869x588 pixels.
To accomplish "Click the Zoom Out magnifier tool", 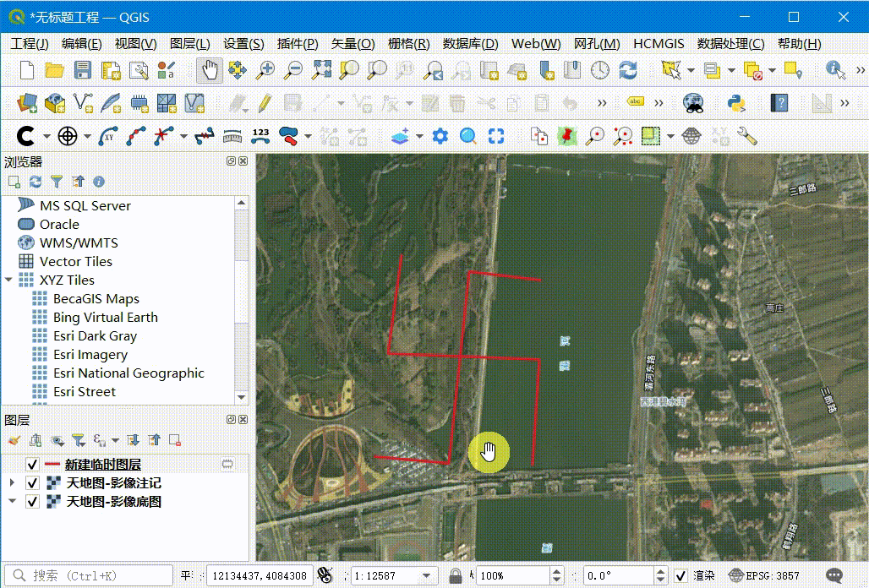I will point(293,70).
